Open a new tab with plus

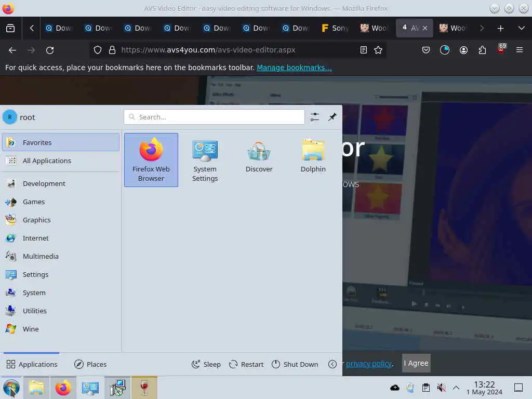(x=500, y=28)
